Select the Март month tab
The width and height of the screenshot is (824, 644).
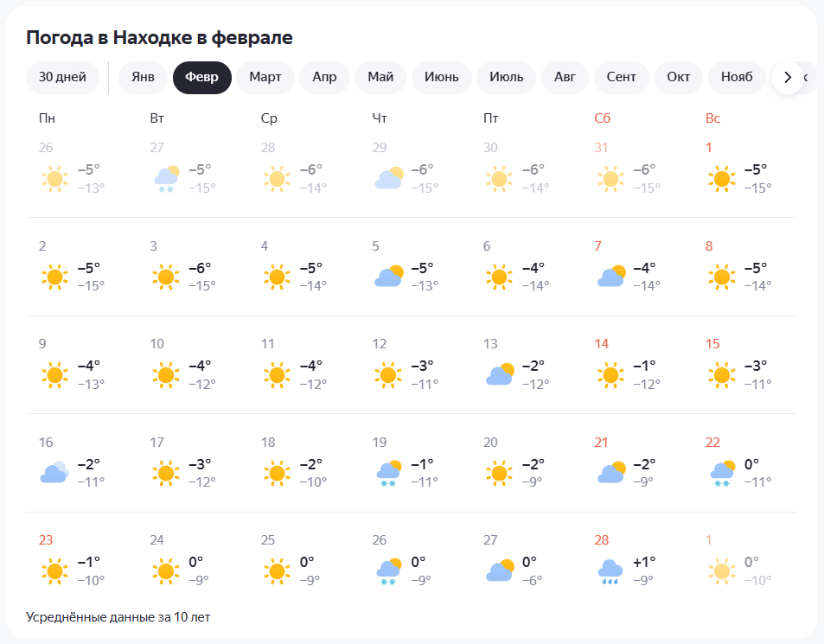point(265,77)
